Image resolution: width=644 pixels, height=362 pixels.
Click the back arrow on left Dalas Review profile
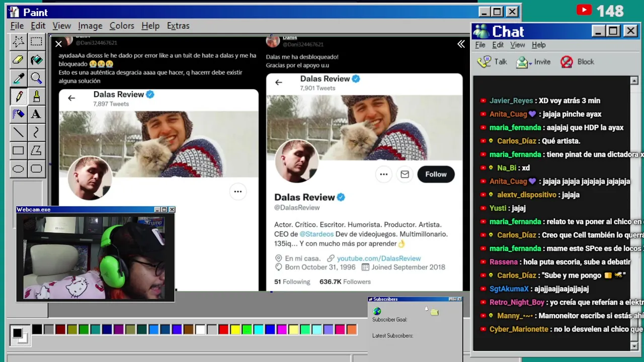(71, 98)
